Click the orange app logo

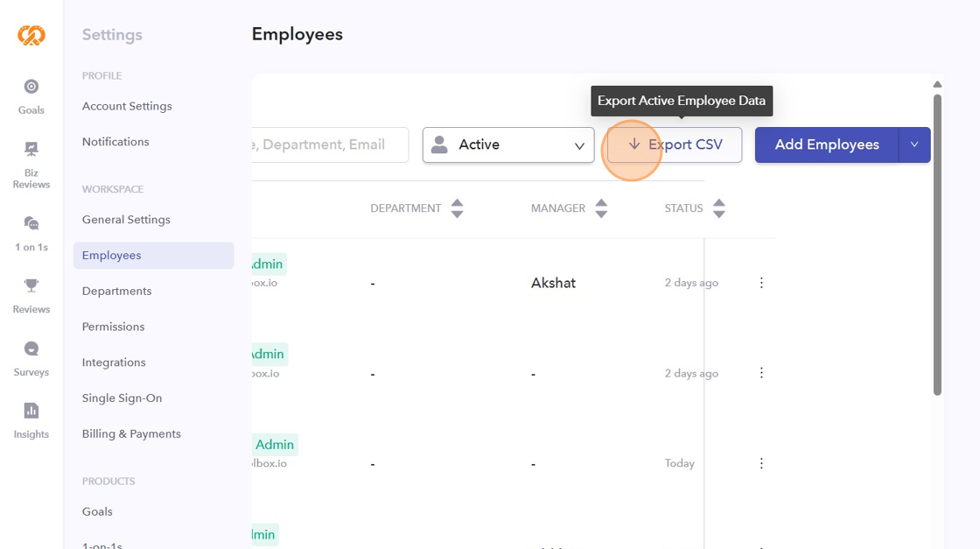[31, 35]
